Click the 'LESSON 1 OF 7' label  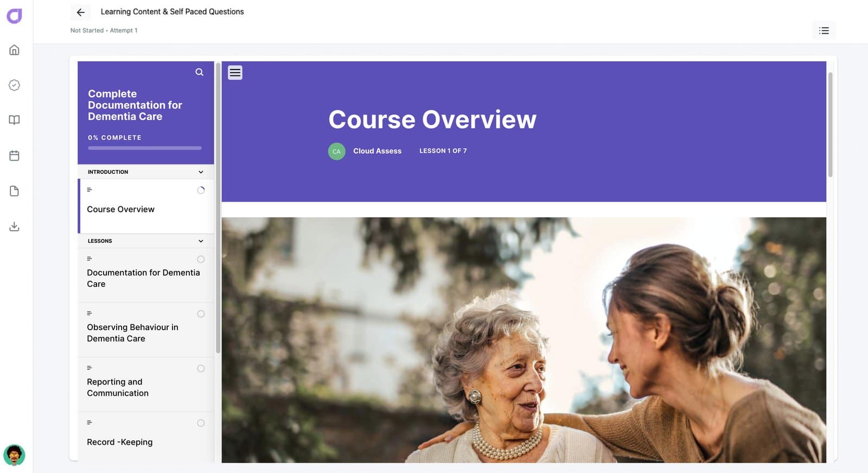[x=443, y=151]
